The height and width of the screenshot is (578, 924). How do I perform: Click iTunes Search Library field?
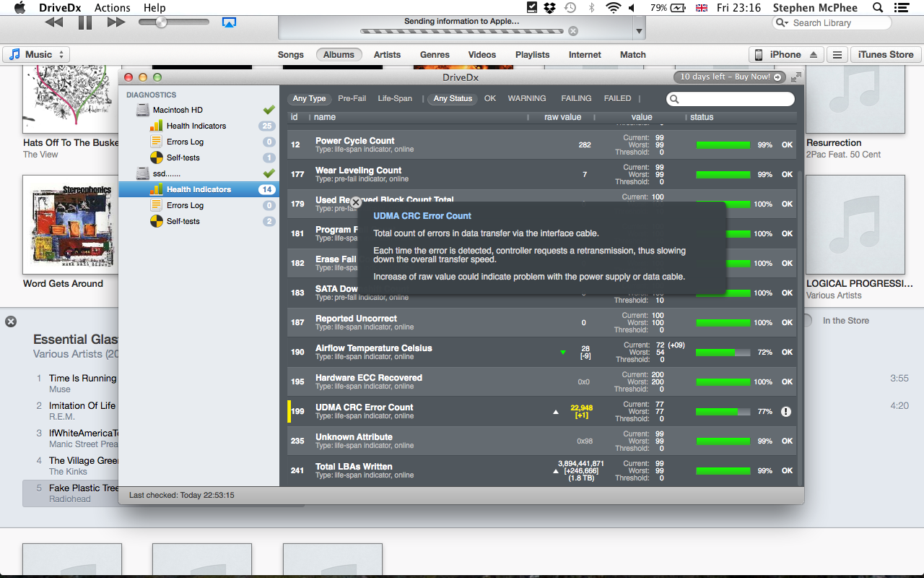832,23
